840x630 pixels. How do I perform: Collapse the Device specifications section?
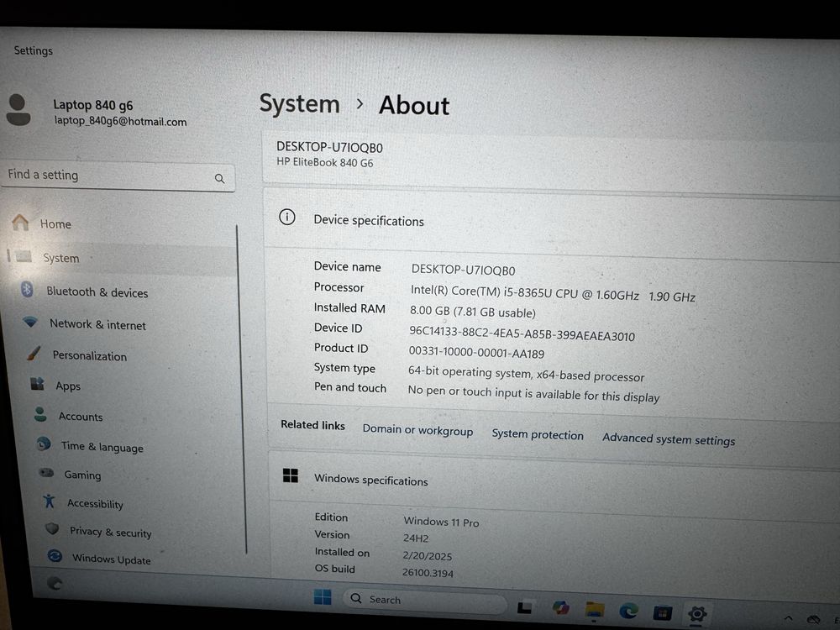click(552, 223)
